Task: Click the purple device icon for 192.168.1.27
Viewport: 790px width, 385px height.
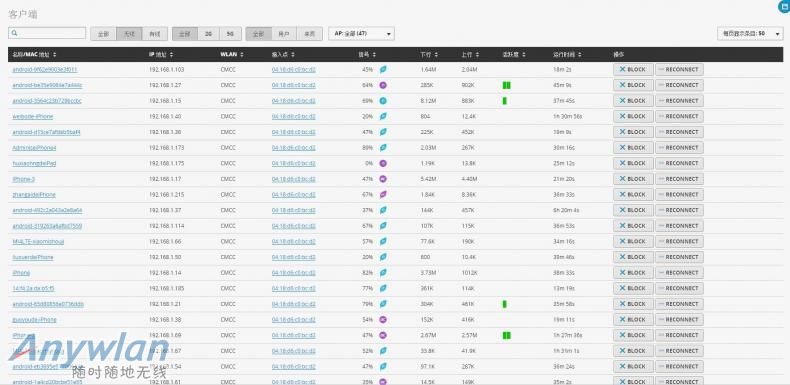Action: click(x=383, y=85)
